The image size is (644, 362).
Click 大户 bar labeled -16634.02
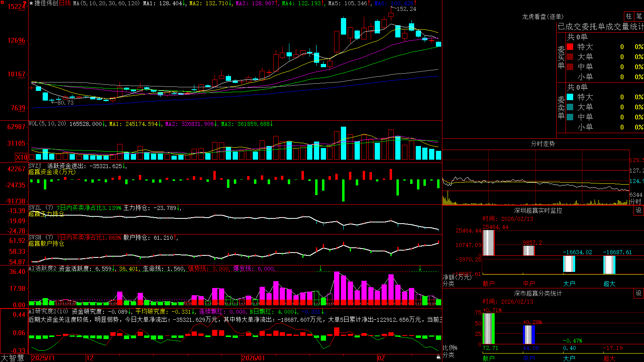[569, 264]
